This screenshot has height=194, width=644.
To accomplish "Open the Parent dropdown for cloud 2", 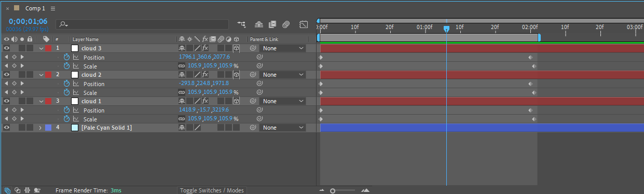I will coord(283,75).
